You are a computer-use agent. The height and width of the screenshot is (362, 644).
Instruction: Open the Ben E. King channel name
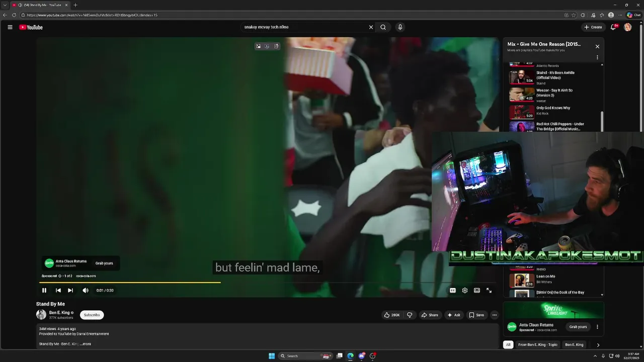pyautogui.click(x=59, y=313)
